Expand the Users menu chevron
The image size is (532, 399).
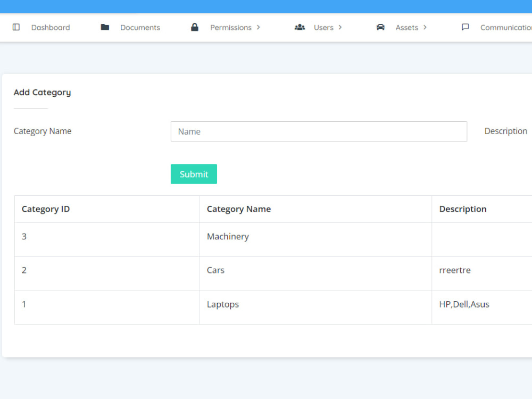click(340, 27)
